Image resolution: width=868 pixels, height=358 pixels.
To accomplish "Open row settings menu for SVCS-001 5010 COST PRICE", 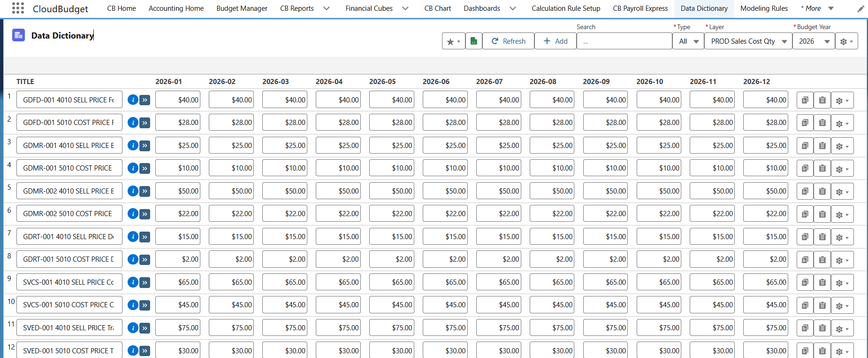I will tap(842, 305).
